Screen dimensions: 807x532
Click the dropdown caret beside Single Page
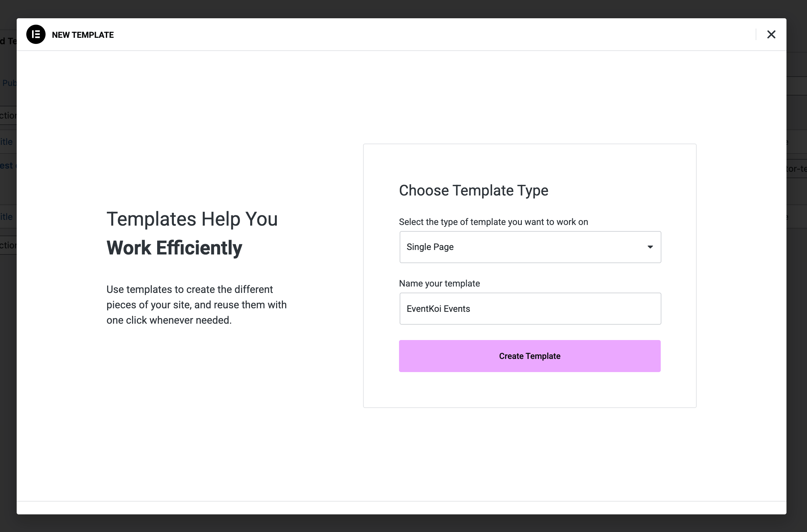pos(650,247)
